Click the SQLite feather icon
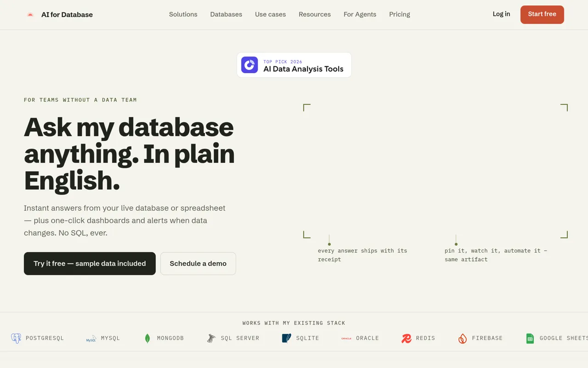The width and height of the screenshot is (588, 368). click(x=286, y=339)
